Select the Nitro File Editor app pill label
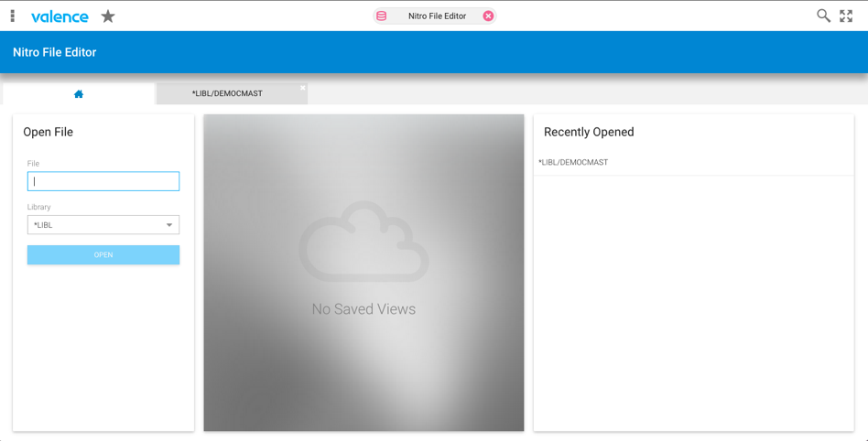This screenshot has width=868, height=441. click(x=437, y=16)
